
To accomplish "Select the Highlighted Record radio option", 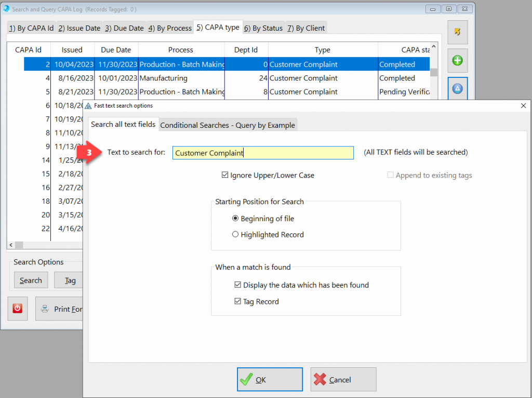I will tap(235, 235).
